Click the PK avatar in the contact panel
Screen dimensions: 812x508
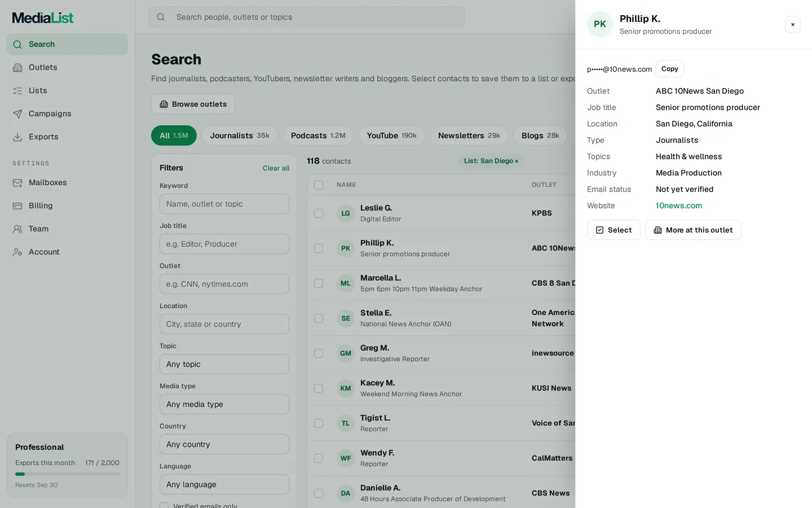[600, 24]
